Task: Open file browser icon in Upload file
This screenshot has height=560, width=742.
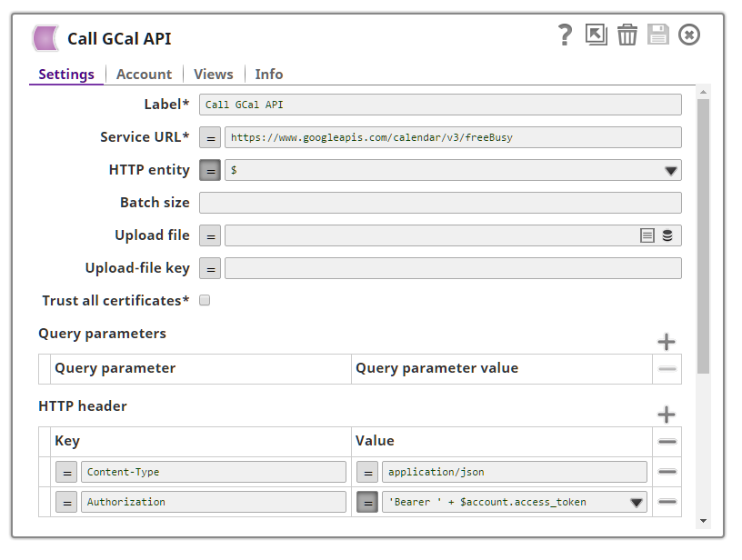Action: (x=647, y=235)
